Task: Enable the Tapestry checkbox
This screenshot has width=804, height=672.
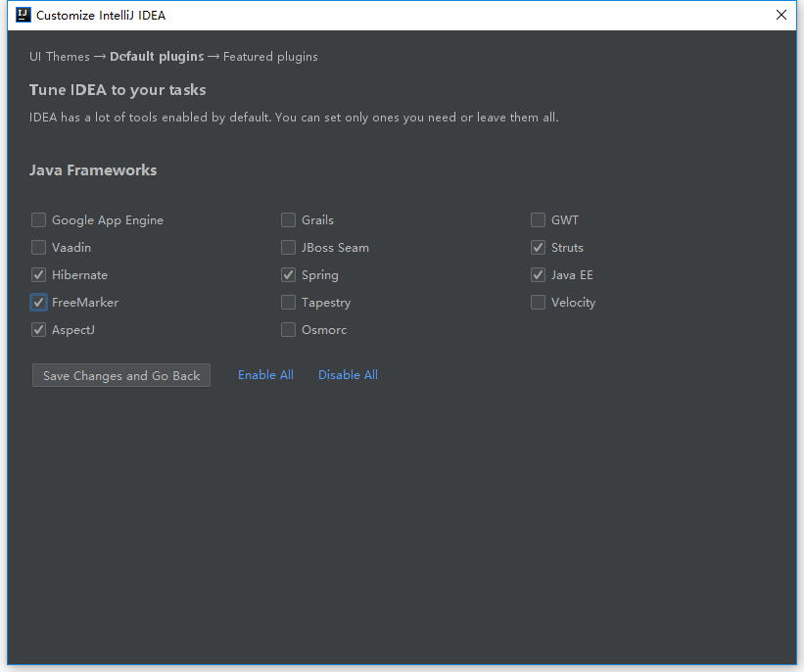Action: [288, 303]
